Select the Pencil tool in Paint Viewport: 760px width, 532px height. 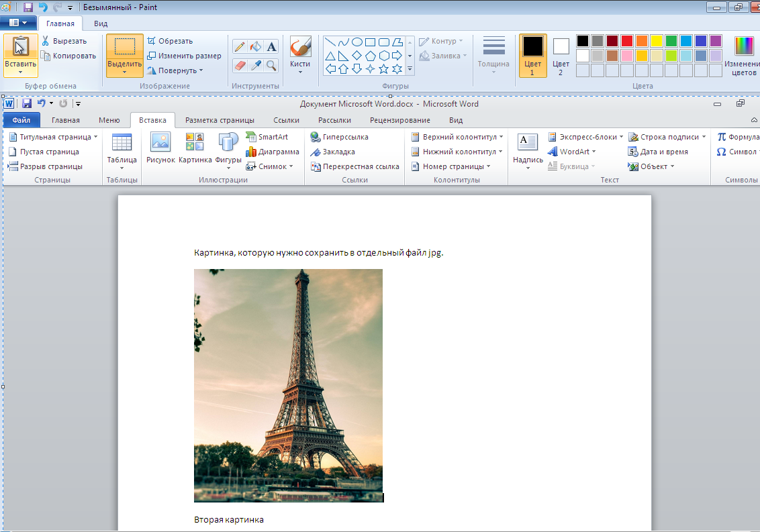coord(240,46)
